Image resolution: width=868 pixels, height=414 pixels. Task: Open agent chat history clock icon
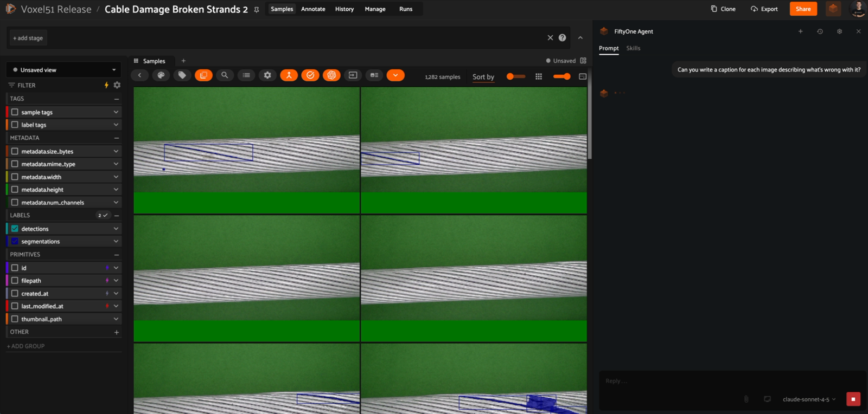point(820,31)
